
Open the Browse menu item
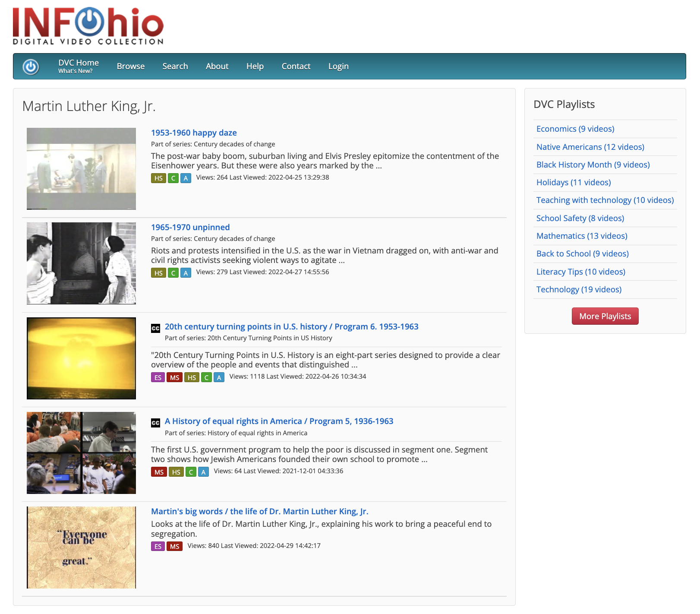click(131, 66)
